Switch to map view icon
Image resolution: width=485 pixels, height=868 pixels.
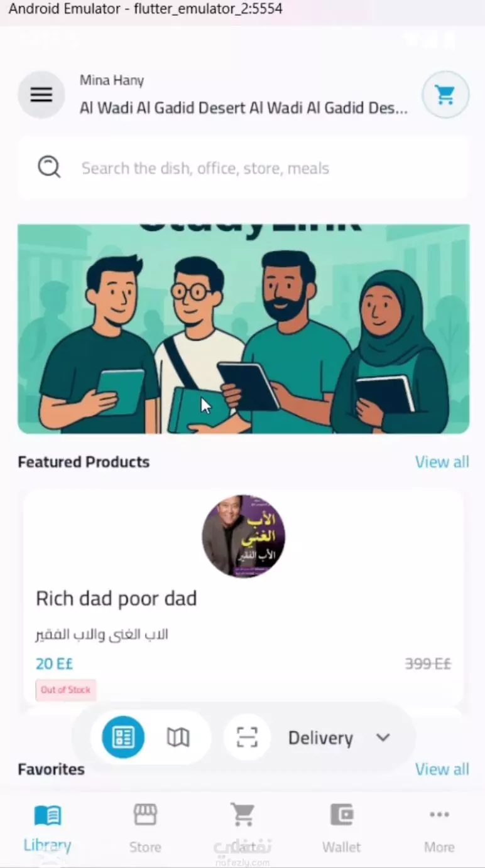[178, 737]
